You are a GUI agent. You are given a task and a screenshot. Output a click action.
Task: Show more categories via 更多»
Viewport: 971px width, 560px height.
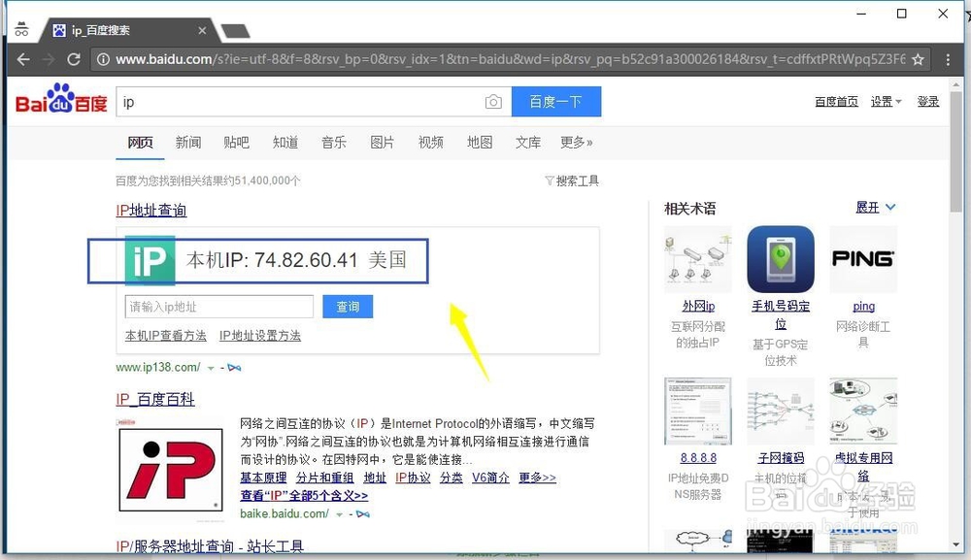(x=577, y=143)
